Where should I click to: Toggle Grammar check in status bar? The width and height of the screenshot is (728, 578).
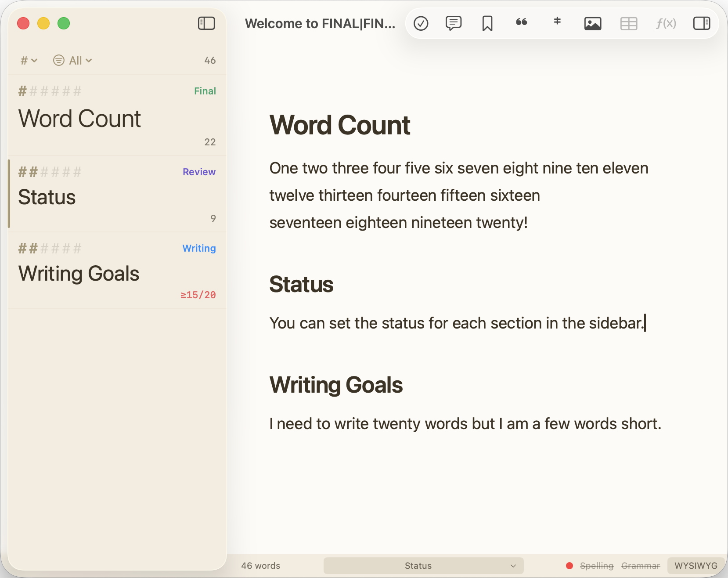coord(641,566)
